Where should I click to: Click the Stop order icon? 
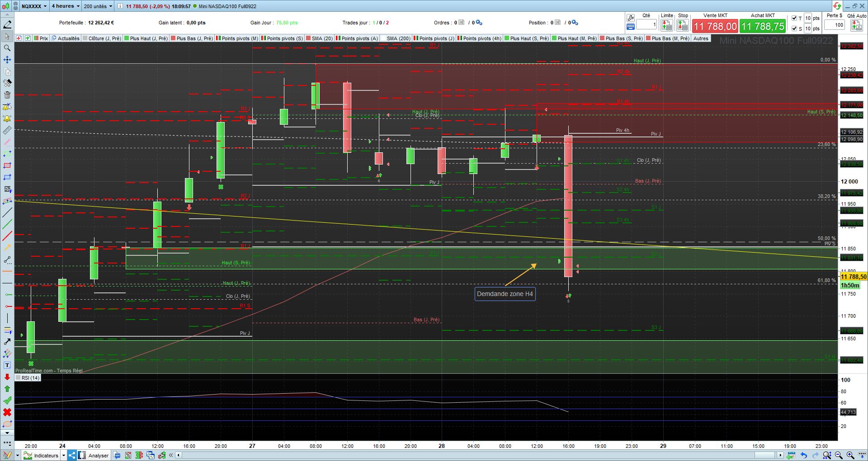[683, 25]
